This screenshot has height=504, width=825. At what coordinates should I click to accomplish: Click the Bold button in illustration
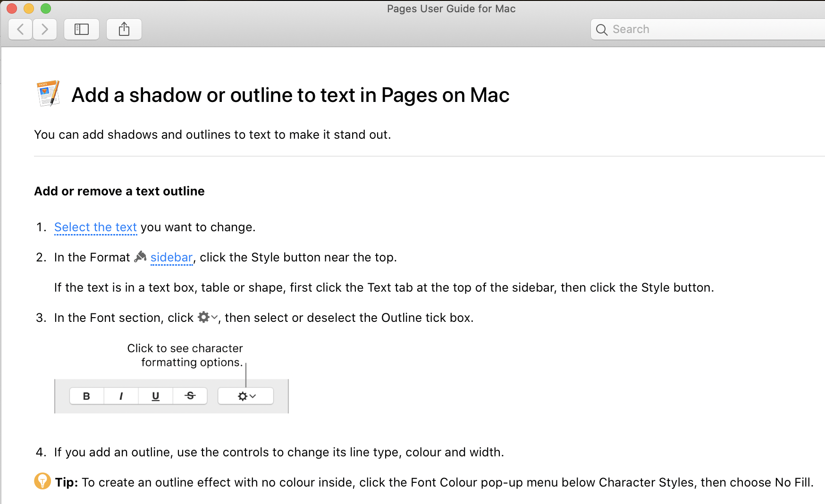[86, 396]
